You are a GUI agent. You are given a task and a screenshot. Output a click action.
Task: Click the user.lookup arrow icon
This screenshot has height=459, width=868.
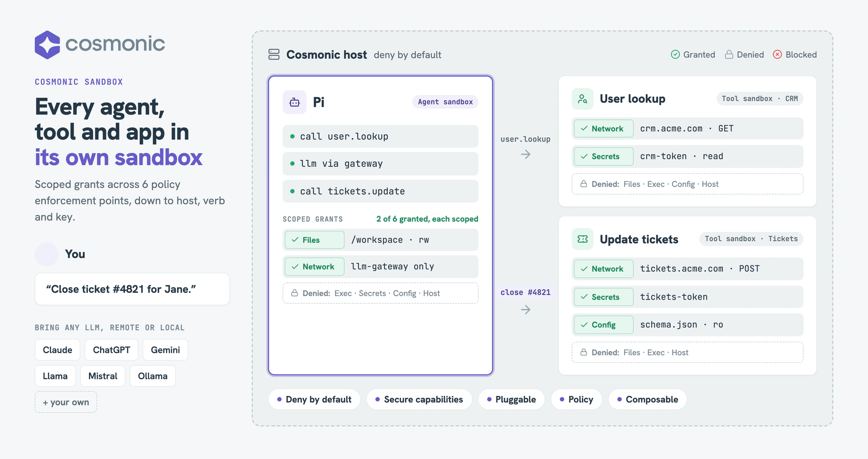(x=526, y=155)
